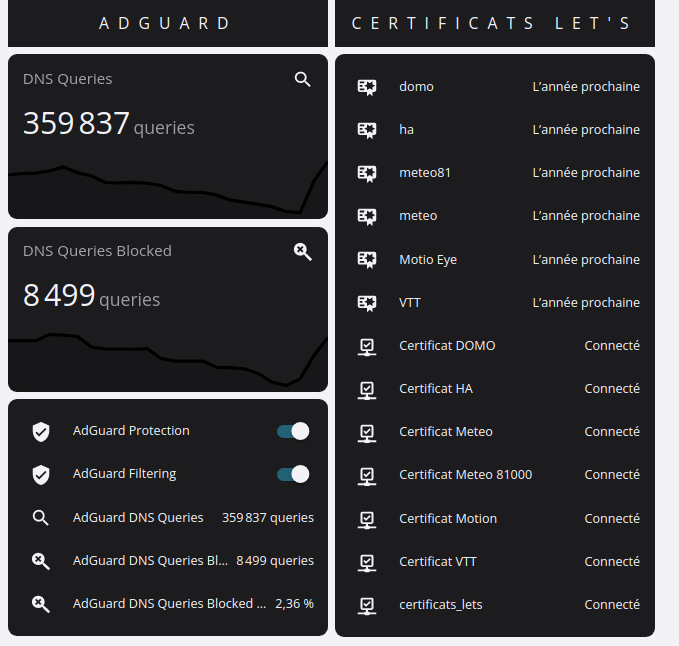Click the icon next to AdGuard DNS Queries Blocked percentage

(x=41, y=604)
